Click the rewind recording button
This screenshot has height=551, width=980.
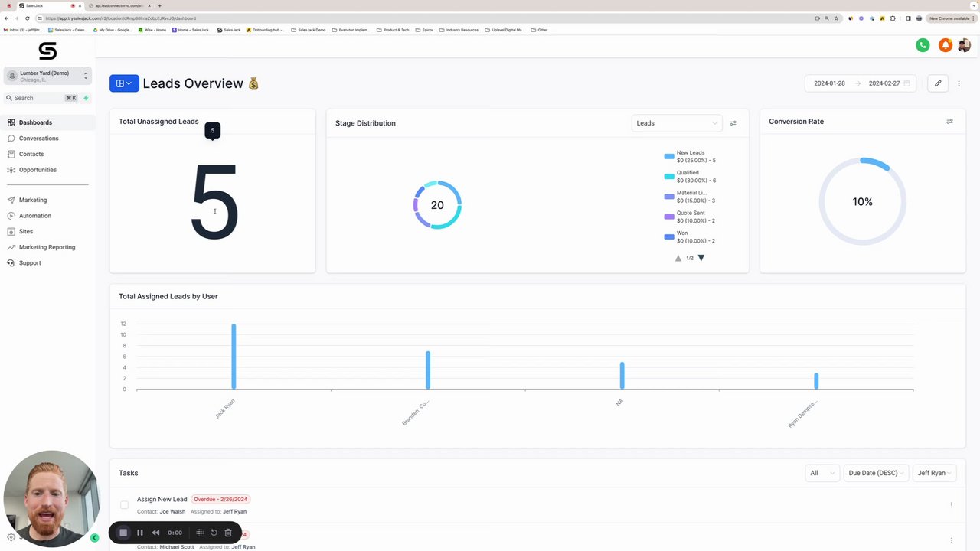156,533
